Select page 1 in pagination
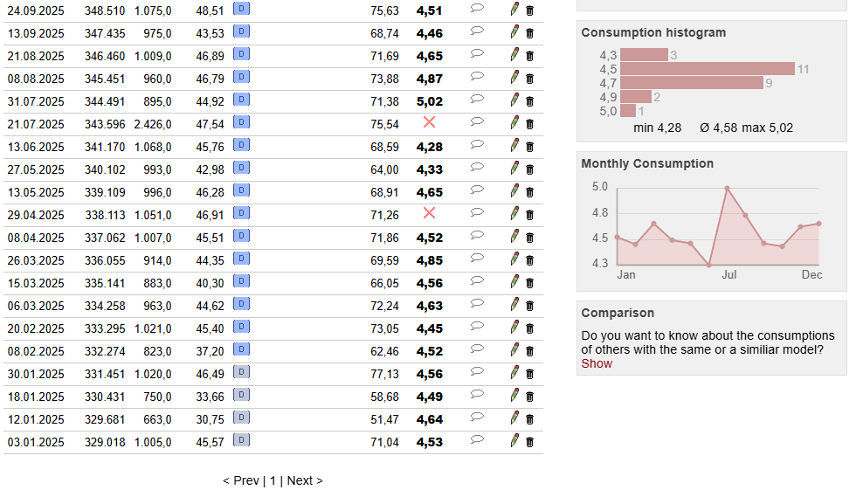856x504 pixels. pos(273,480)
